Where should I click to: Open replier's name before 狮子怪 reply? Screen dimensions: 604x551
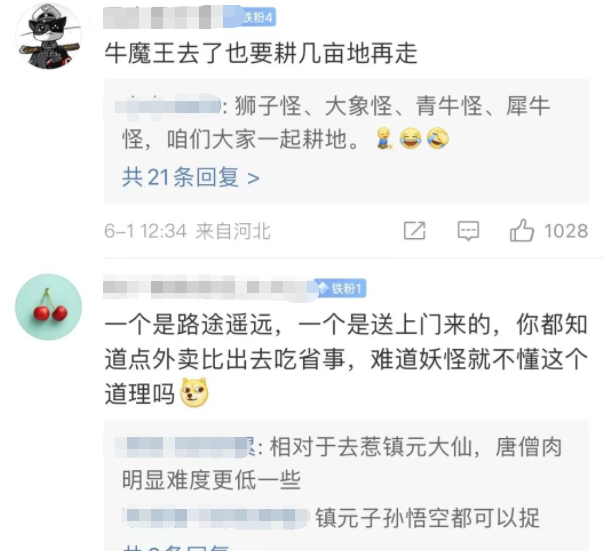[168, 106]
